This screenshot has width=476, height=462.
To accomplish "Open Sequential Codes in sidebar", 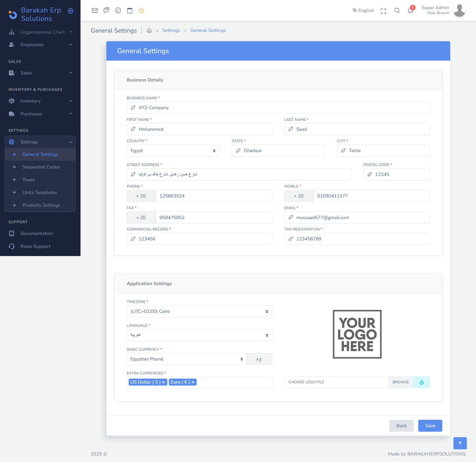I will click(x=41, y=167).
